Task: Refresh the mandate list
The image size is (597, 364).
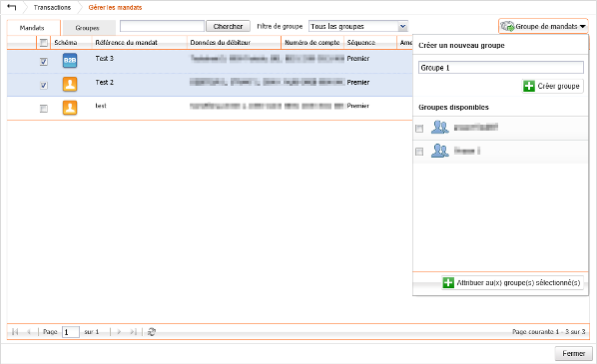Action: pos(152,332)
